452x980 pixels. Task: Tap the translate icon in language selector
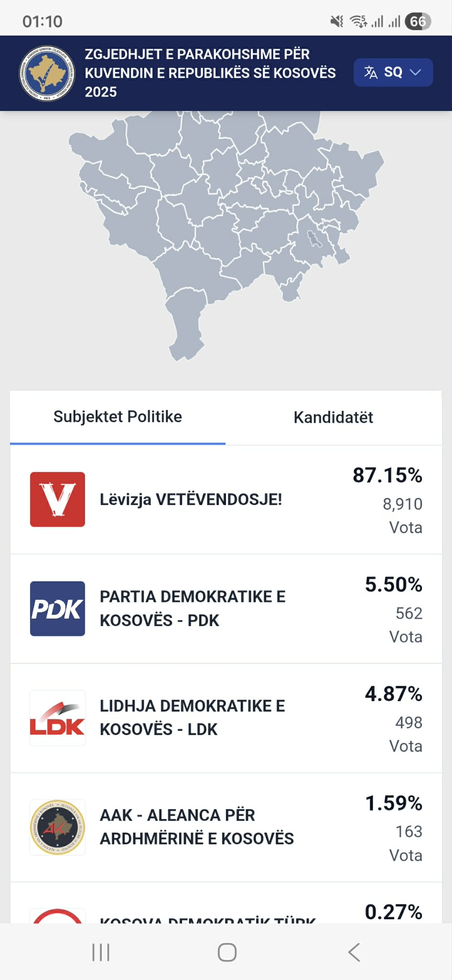pos(371,72)
